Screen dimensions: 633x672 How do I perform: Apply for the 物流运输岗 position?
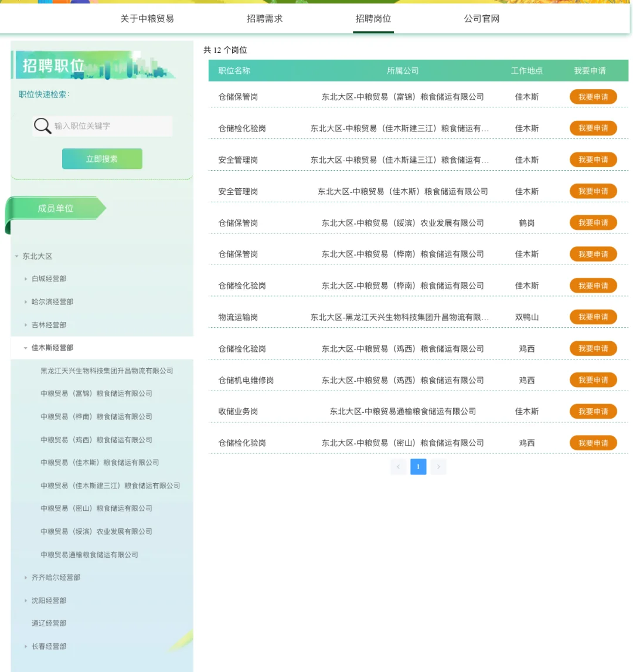tap(593, 317)
